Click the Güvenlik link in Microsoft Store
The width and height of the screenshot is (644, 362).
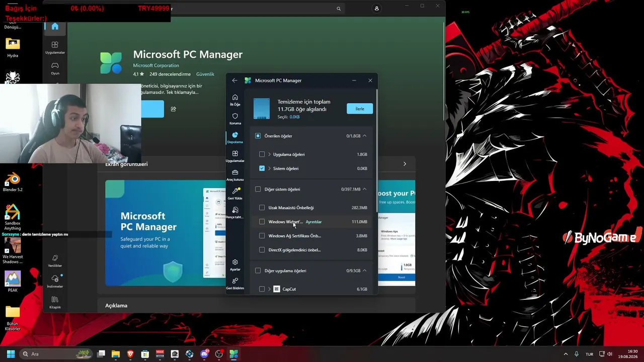(x=205, y=74)
